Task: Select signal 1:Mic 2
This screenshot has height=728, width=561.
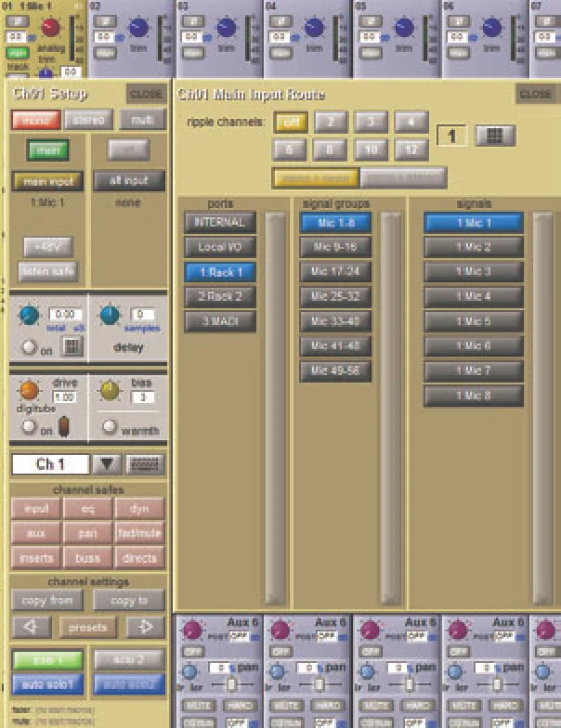Action: coord(474,247)
